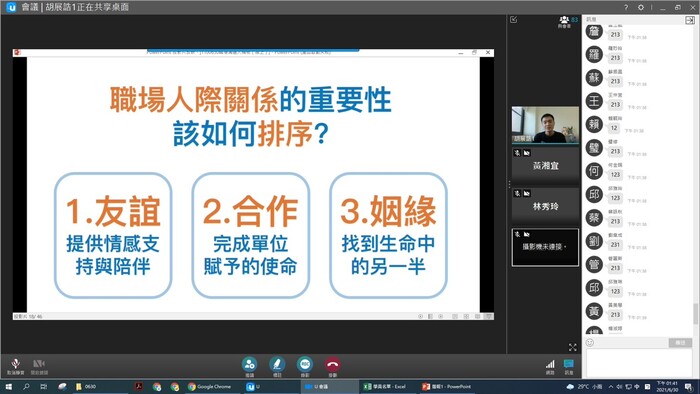The height and width of the screenshot is (394, 700).
Task: Click the volume icon in system tray
Action: (620, 386)
